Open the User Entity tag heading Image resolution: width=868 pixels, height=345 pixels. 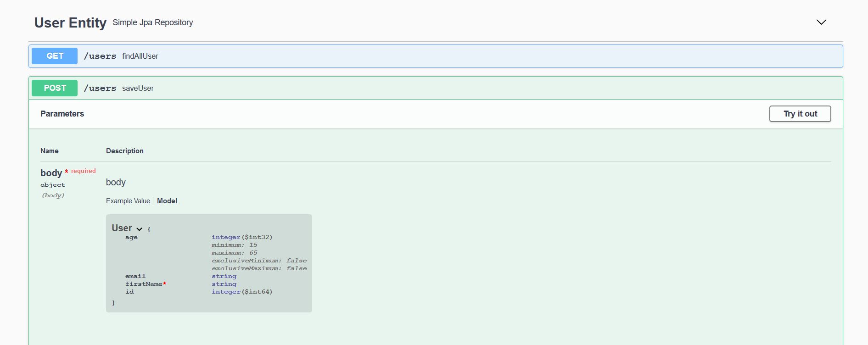70,22
